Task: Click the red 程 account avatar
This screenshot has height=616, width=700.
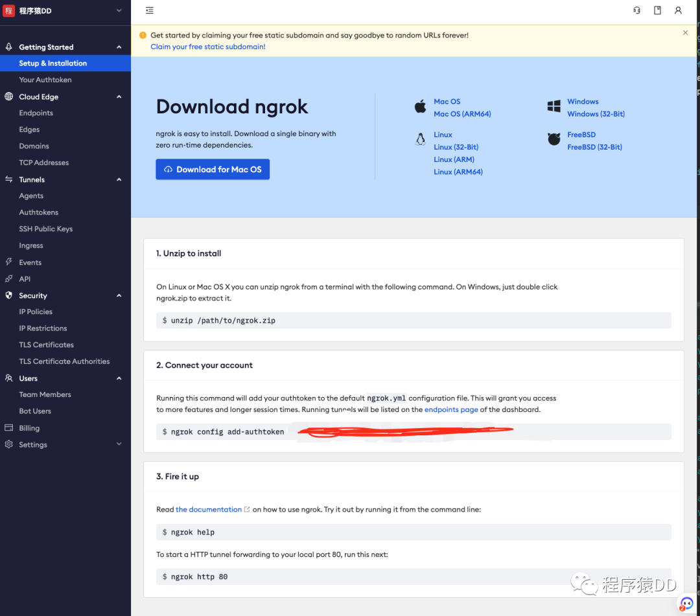Action: 8,11
